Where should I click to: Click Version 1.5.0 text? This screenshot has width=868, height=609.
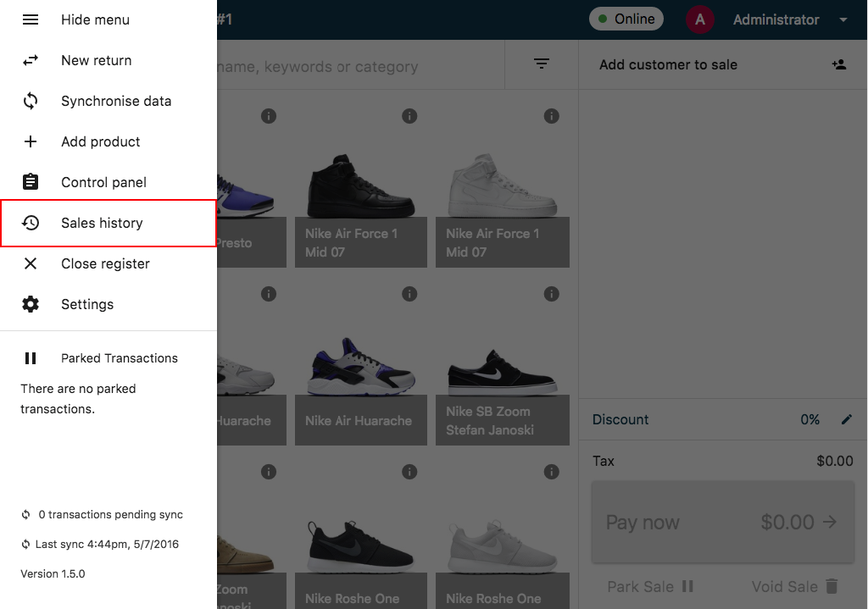click(x=53, y=573)
